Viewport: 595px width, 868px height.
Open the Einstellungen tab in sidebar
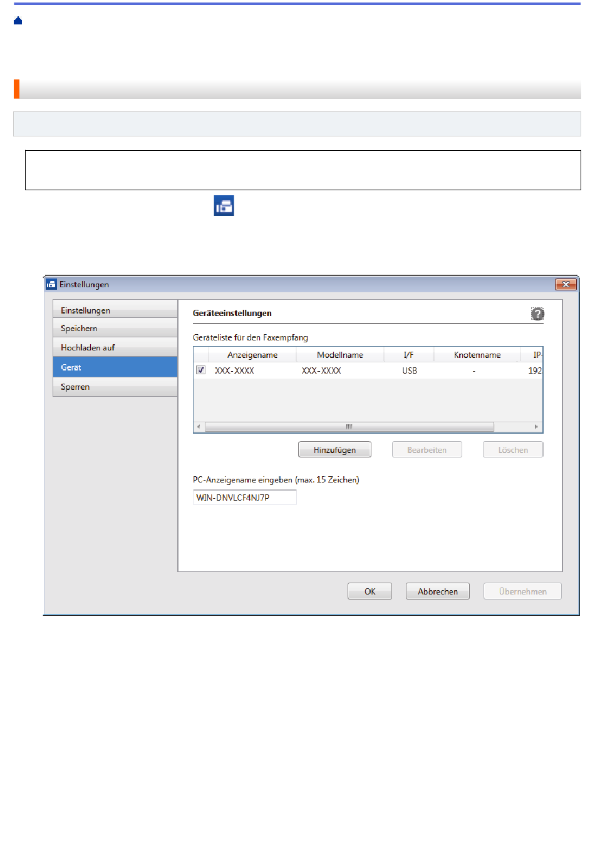click(115, 310)
